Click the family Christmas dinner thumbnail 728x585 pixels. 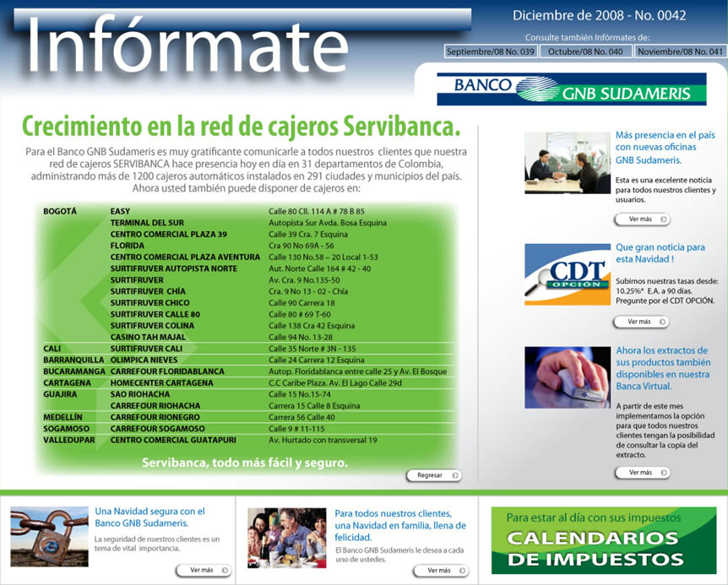(287, 538)
